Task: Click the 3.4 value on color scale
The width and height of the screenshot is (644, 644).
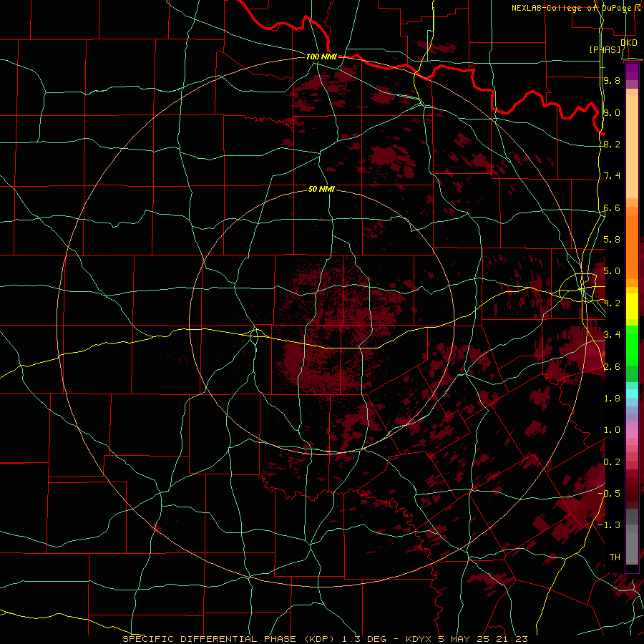Action: click(x=612, y=334)
